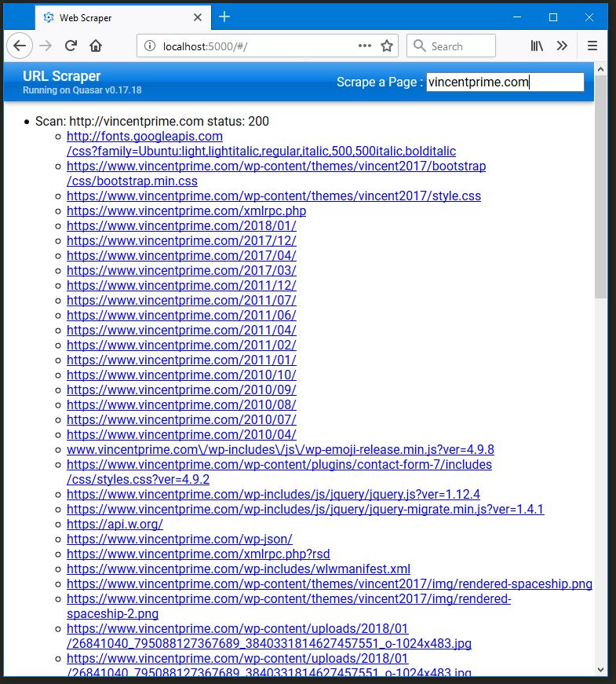Open the contact-form-7 styles.css link
Image resolution: width=616 pixels, height=684 pixels.
[279, 471]
